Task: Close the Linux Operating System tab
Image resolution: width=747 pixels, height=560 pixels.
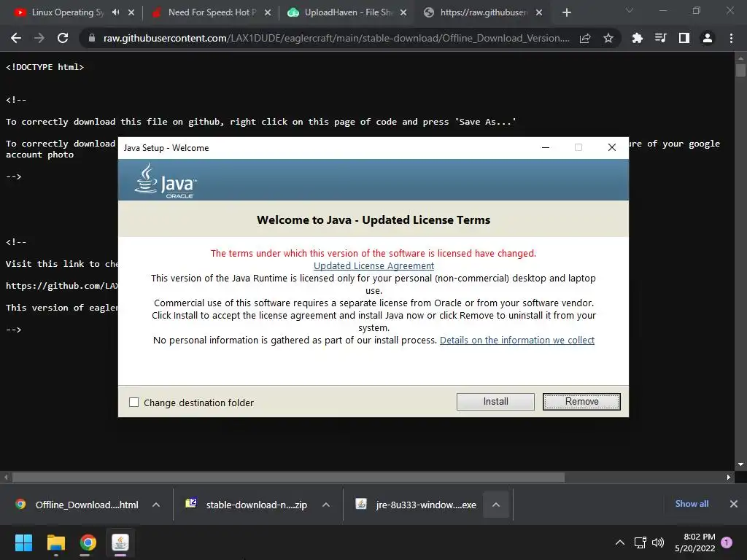Action: (131, 12)
